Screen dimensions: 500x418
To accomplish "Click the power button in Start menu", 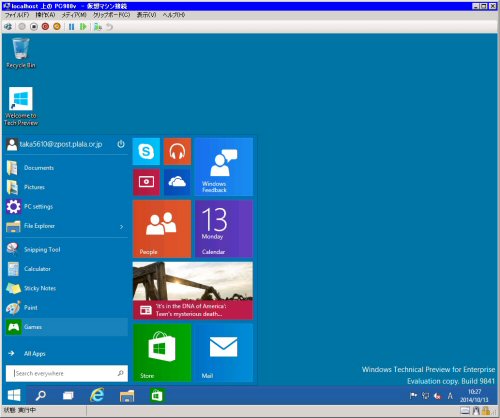I will (x=121, y=144).
